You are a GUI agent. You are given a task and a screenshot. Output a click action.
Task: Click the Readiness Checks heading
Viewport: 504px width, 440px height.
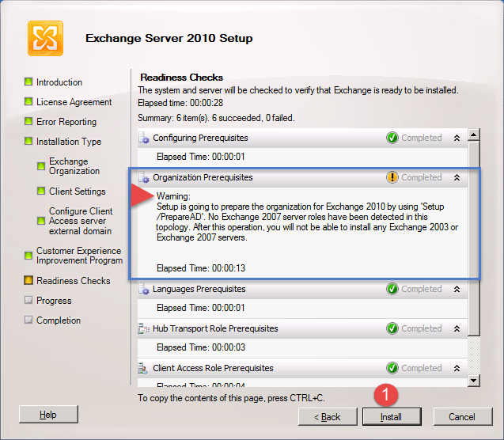coord(182,78)
